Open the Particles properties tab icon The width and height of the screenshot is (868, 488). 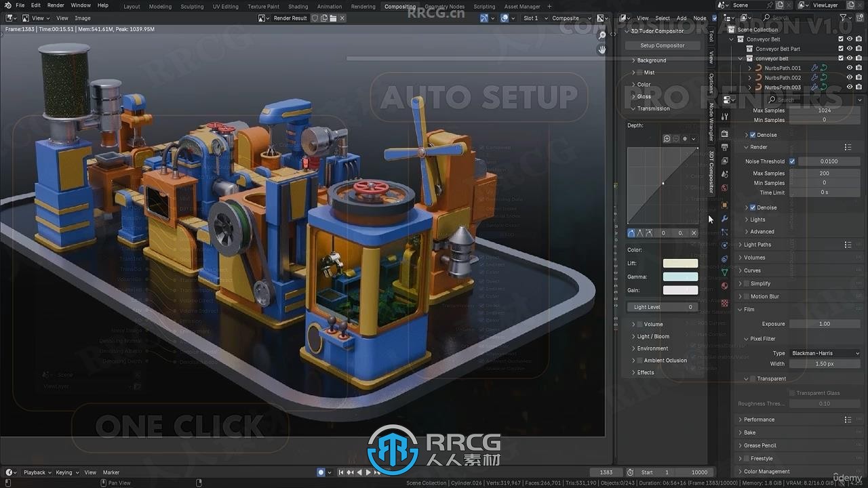[725, 232]
